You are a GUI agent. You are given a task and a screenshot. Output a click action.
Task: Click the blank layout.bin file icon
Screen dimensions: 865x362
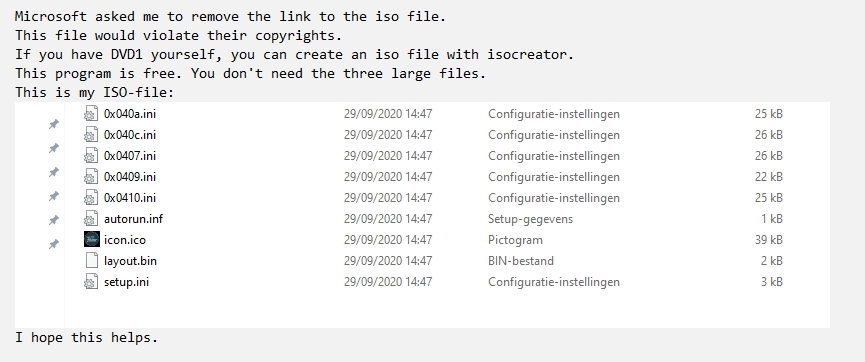tap(91, 260)
